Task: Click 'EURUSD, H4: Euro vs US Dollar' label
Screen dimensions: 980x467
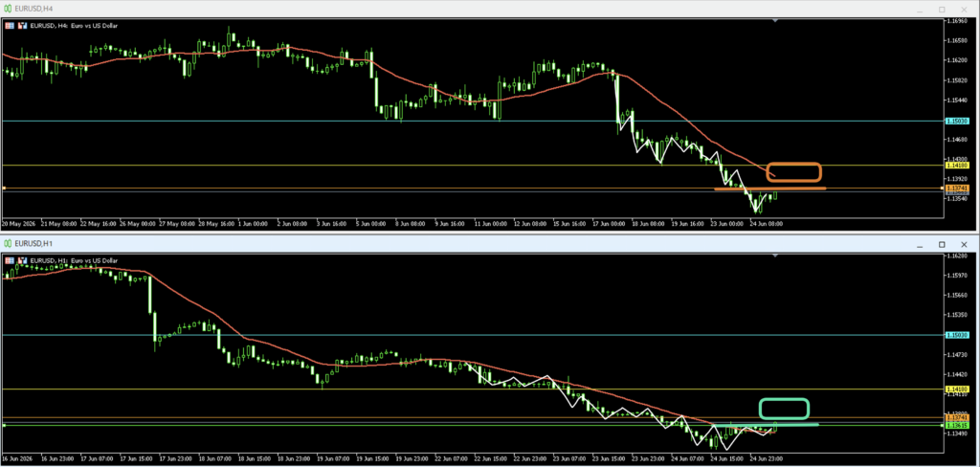Action: tap(74, 26)
